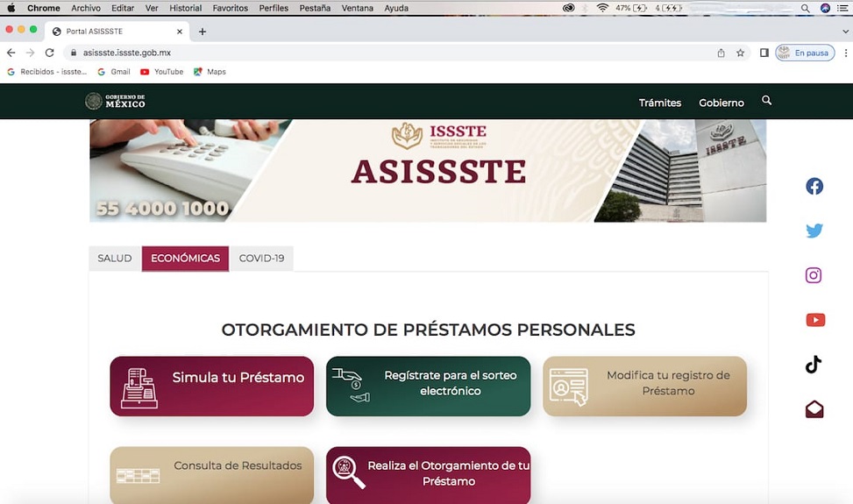Switch to the COVID-19 tab
Viewport: 853px width, 504px height.
click(261, 259)
